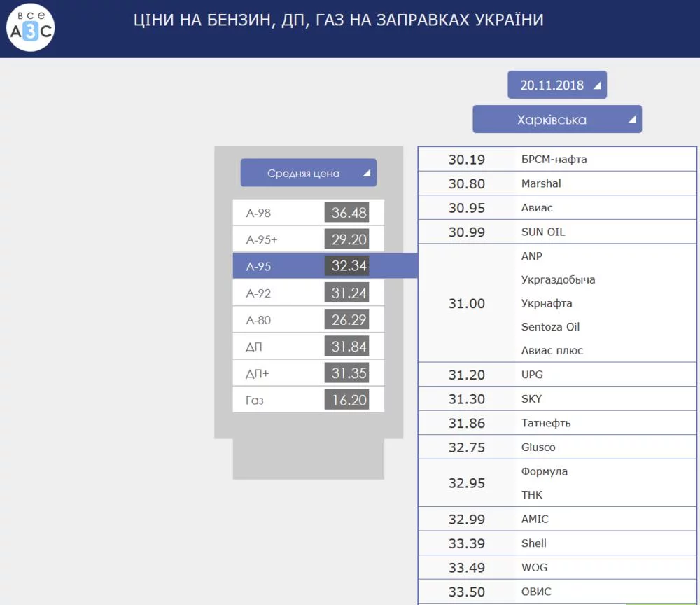Click the 31.86 price in station list
This screenshot has width=700, height=605.
point(466,423)
